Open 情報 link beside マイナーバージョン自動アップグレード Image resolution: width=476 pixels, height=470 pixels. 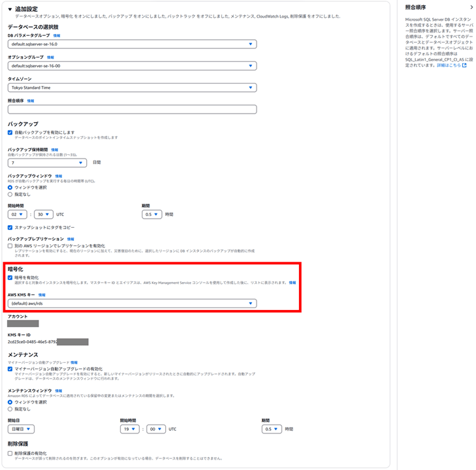click(x=74, y=362)
